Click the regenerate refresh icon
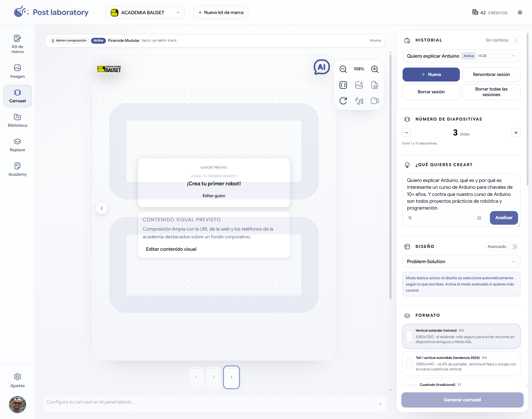 [x=343, y=101]
